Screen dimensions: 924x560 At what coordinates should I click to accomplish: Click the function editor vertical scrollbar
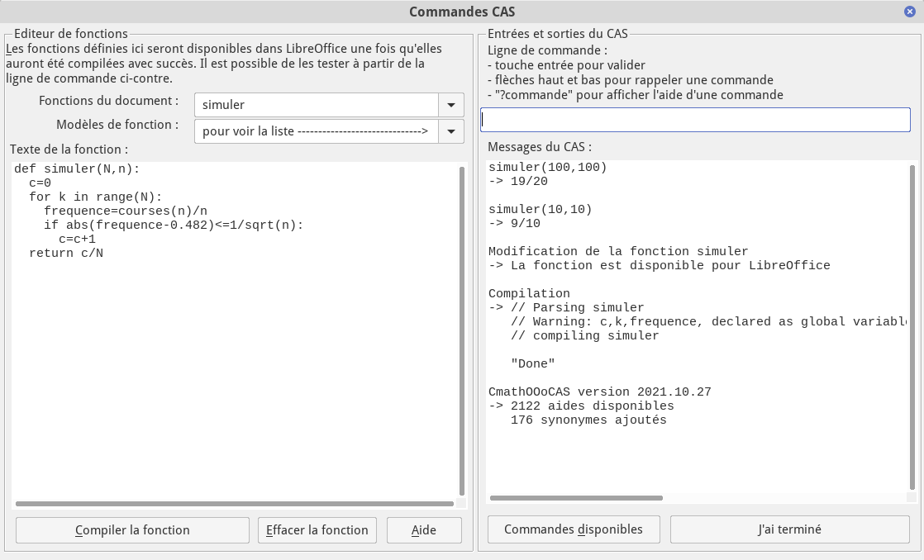point(461,330)
